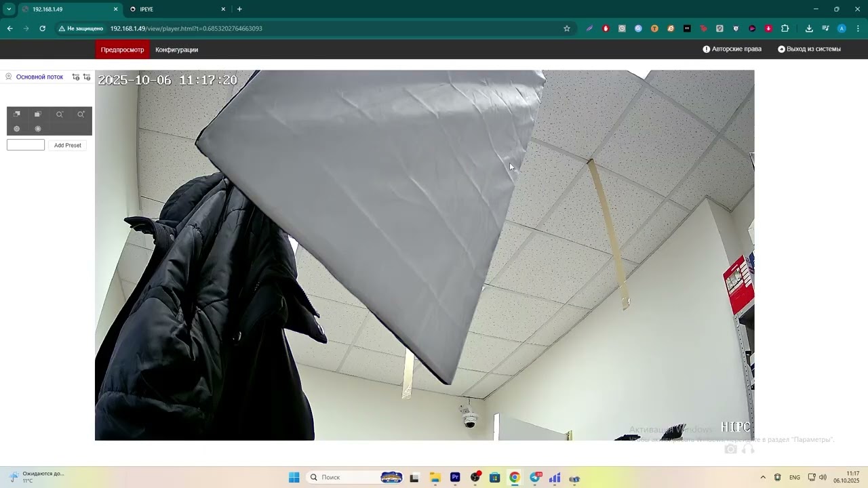Switch to the IPEYE browser tab
Viewport: 868px width, 488px height.
point(176,9)
